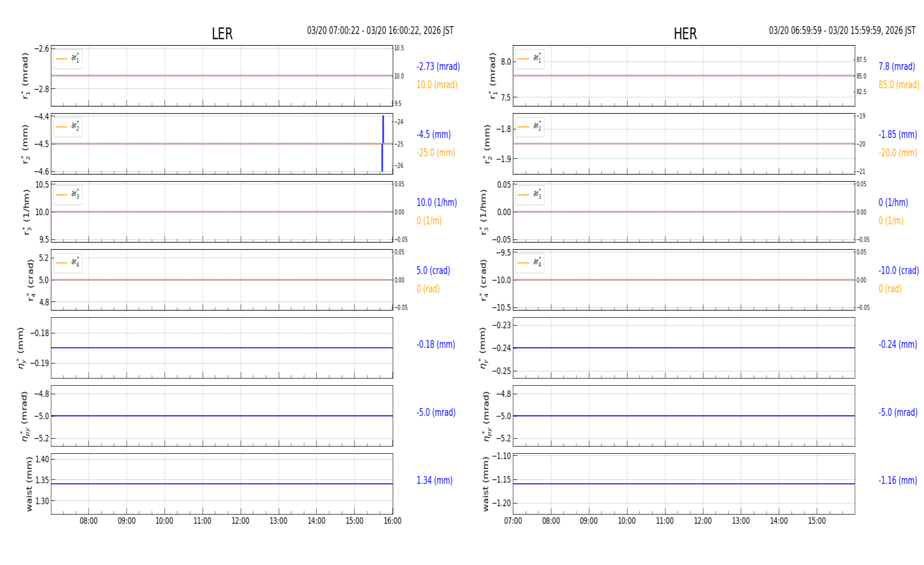
Task: Select the -0.18 (mm) readout
Action: (x=436, y=345)
